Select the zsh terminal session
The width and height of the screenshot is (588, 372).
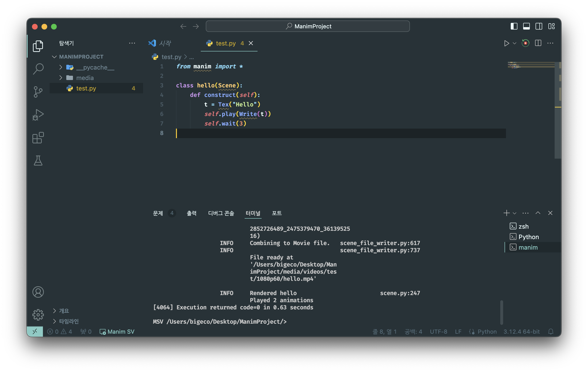(x=533, y=226)
